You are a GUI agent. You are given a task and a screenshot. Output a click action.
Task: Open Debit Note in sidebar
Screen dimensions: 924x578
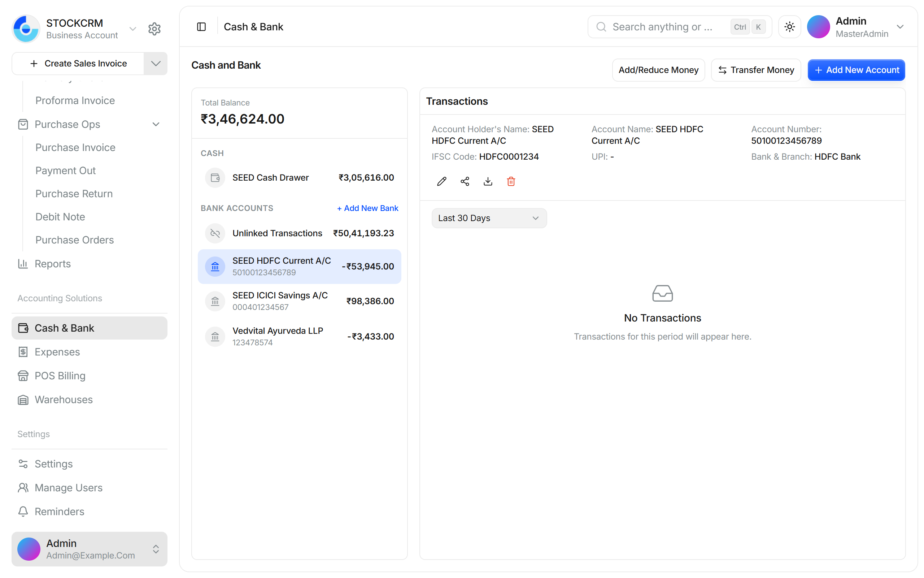tap(60, 217)
